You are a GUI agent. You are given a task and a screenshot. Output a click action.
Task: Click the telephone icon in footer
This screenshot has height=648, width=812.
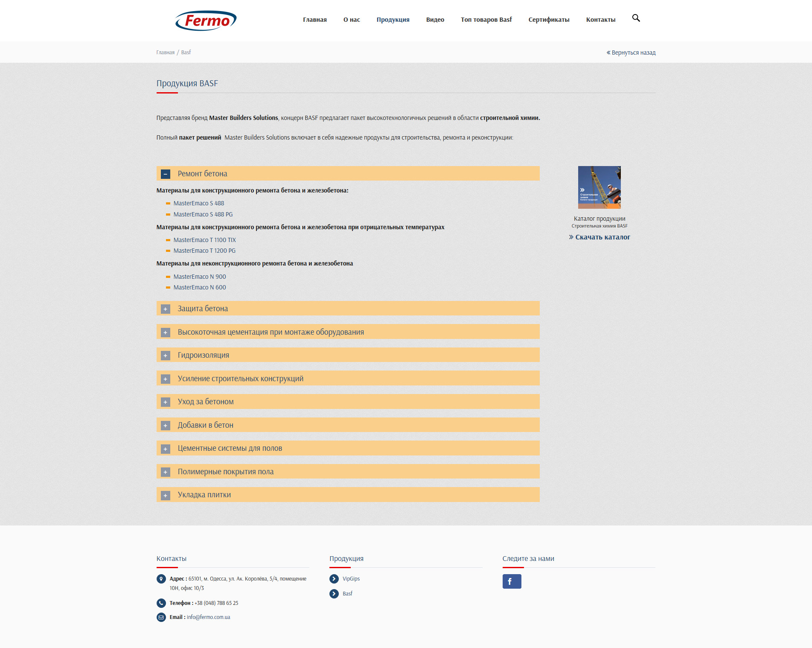coord(161,603)
